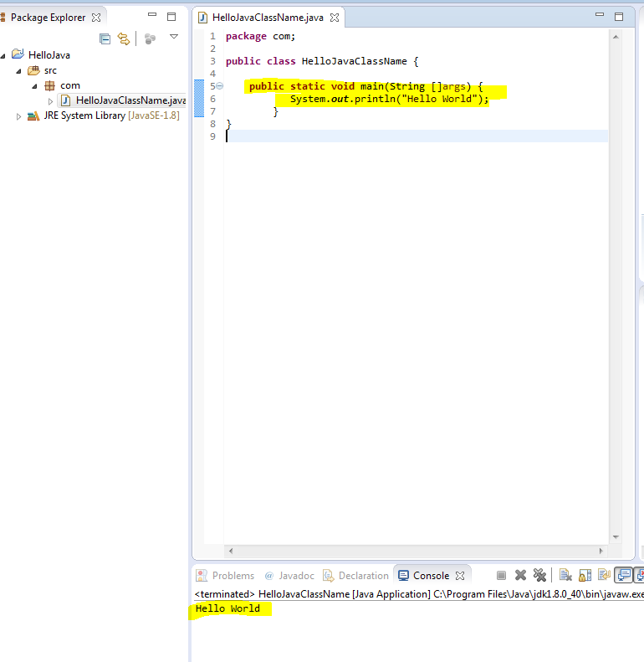Expand HelloJavaClassName.java tree node
Image resolution: width=644 pixels, height=662 pixels.
50,101
